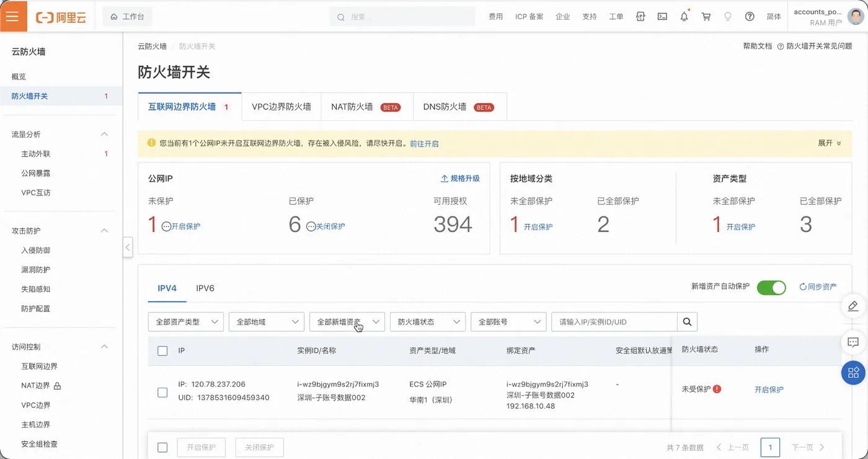Image resolution: width=868 pixels, height=459 pixels.
Task: Switch to the NAT防火墙 tab
Action: (x=366, y=107)
